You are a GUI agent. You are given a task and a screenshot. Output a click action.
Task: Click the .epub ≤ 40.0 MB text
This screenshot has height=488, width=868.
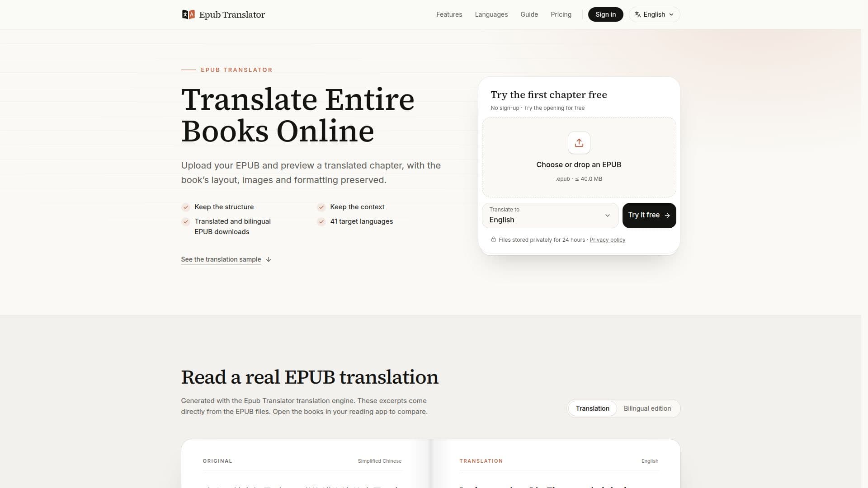(x=579, y=179)
